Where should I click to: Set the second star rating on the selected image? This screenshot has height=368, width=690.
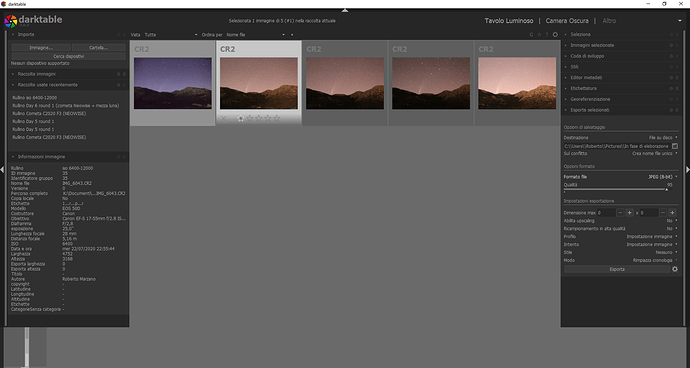coord(250,118)
